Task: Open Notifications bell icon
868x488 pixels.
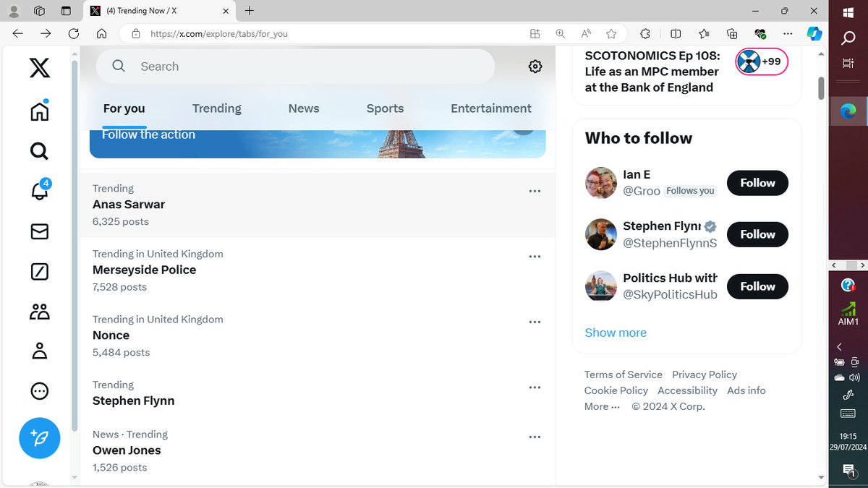Action: 40,190
